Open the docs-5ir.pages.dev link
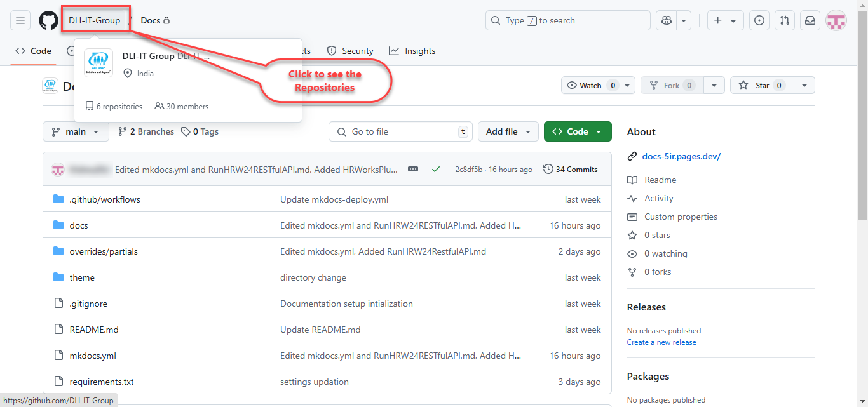The image size is (868, 407). (x=681, y=156)
